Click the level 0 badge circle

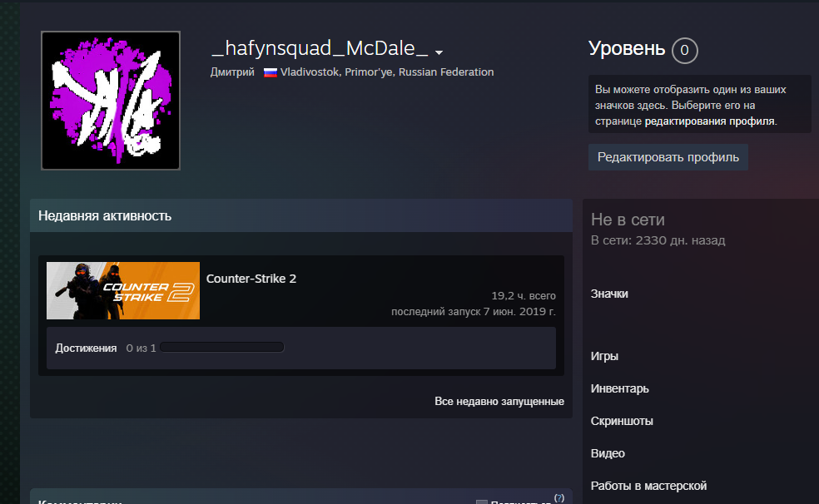click(x=684, y=51)
